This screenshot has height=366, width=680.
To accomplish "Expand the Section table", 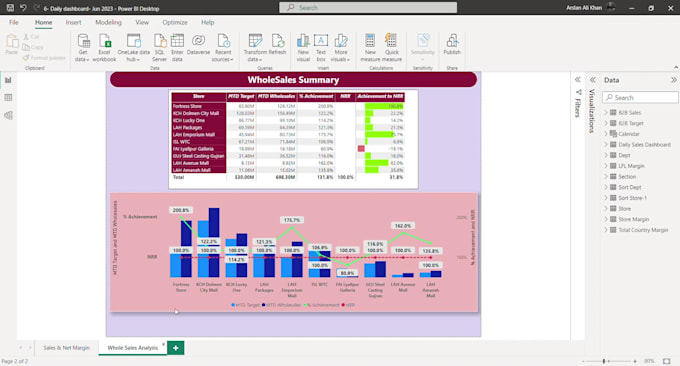I will tap(606, 176).
